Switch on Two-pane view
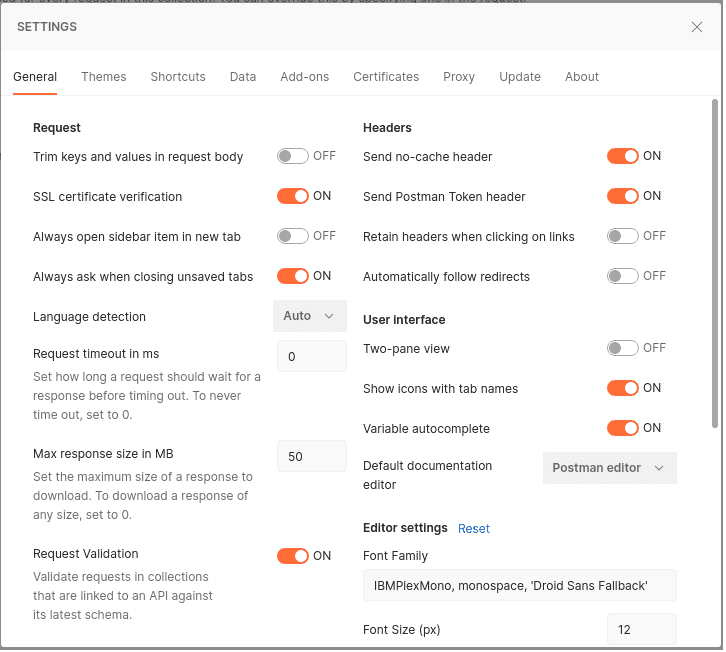 [x=623, y=348]
